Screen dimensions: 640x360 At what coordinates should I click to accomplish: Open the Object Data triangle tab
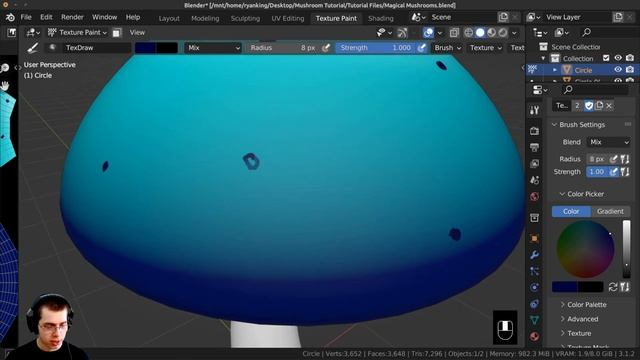tap(534, 320)
